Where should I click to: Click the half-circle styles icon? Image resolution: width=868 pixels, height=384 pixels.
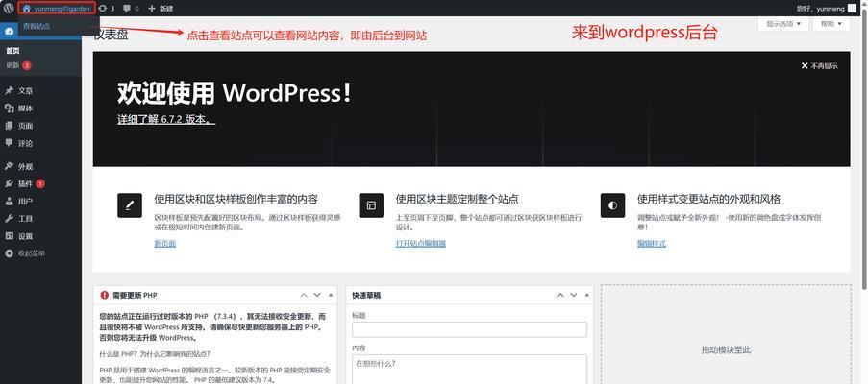click(612, 205)
